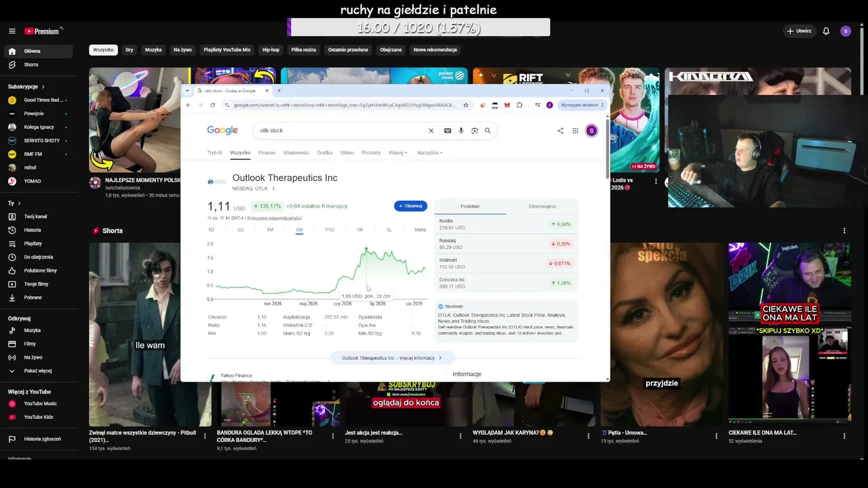Open YouTube Music from sidebar
The height and width of the screenshot is (488, 868).
[39, 404]
